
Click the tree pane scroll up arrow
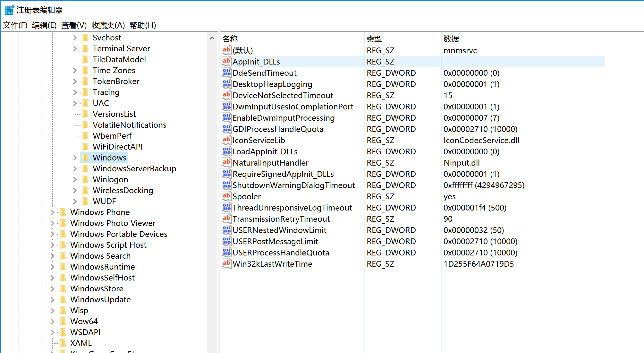pos(212,38)
